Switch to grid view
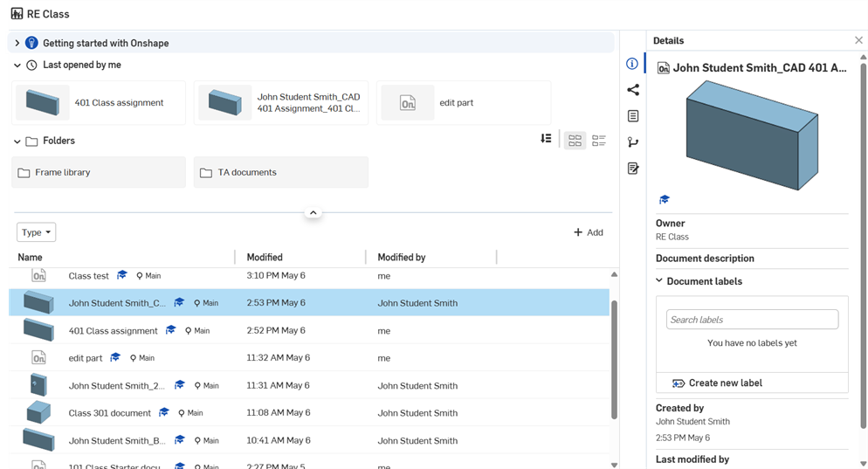868x469 pixels. [575, 141]
